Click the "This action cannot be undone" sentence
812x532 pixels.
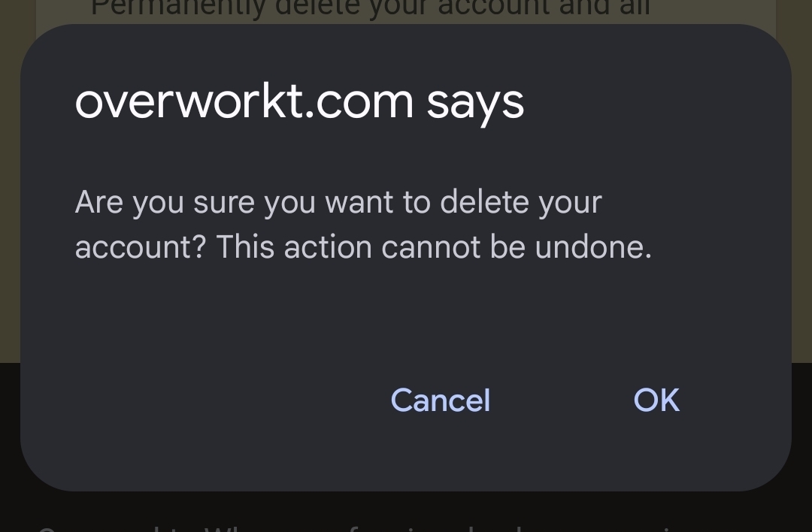point(434,247)
